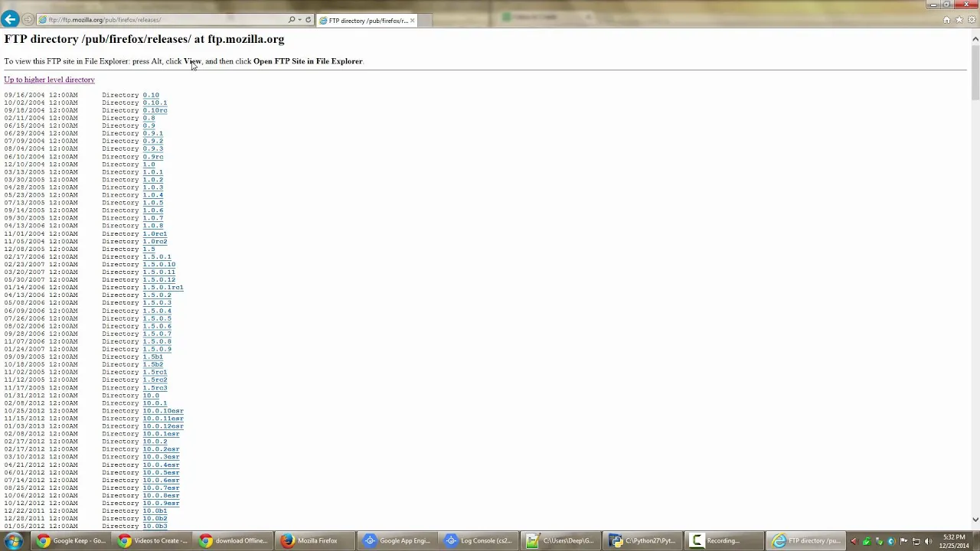Open directory link 1.0rc2

pyautogui.click(x=155, y=241)
